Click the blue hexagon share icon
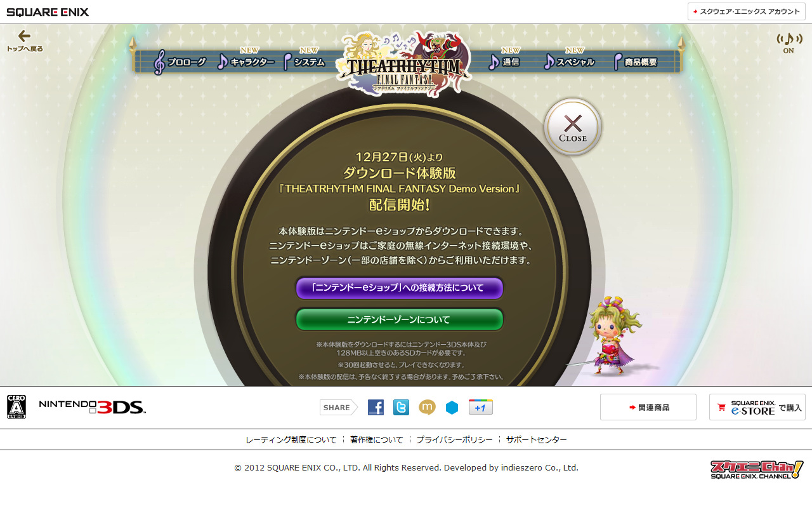This screenshot has height=508, width=812. [452, 408]
